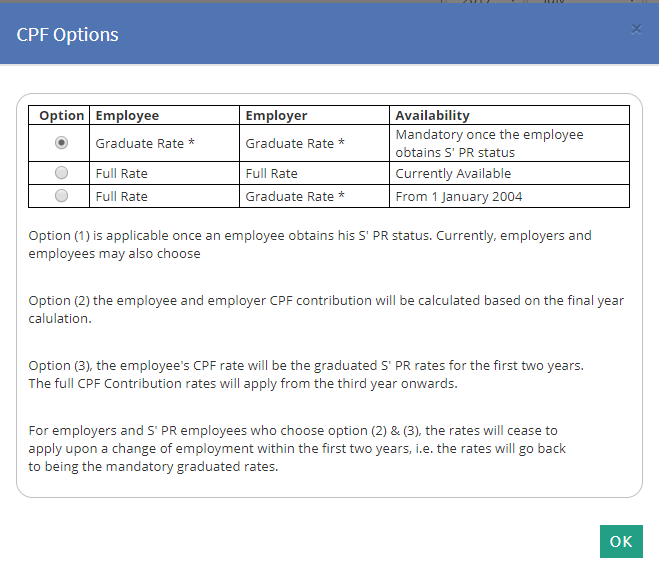The width and height of the screenshot is (659, 575).
Task: Confirm with the OK button
Action: pos(621,541)
